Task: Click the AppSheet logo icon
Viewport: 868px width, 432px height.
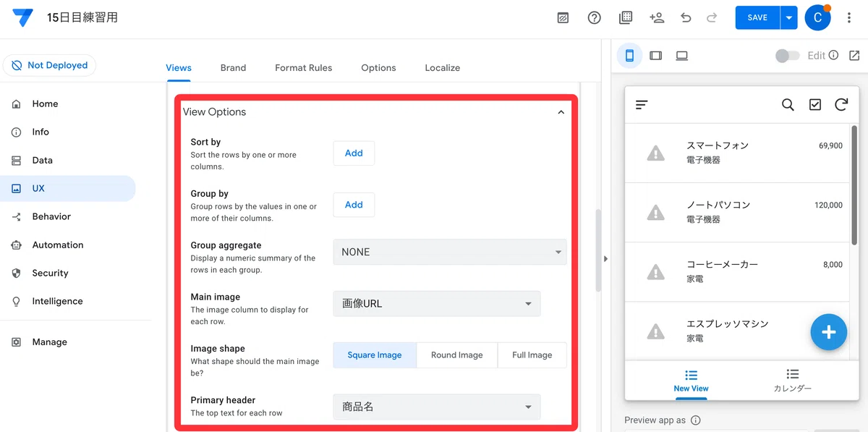Action: 22,18
